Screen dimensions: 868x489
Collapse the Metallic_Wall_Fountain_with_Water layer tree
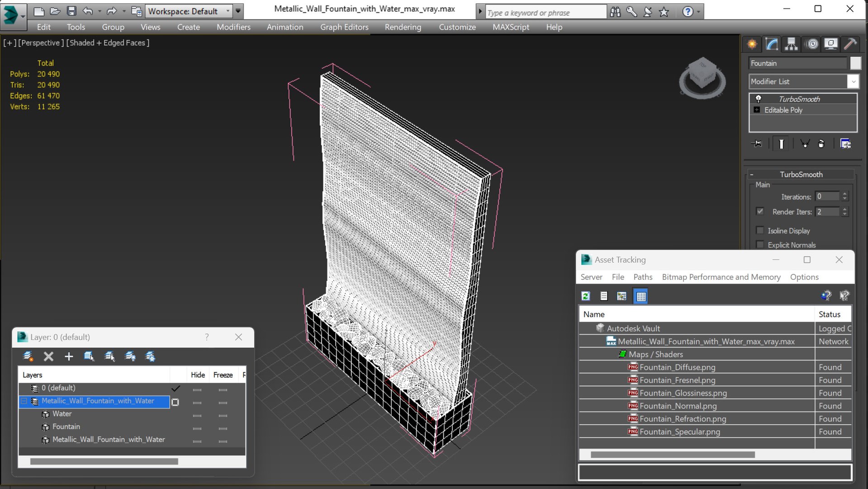pyautogui.click(x=24, y=401)
